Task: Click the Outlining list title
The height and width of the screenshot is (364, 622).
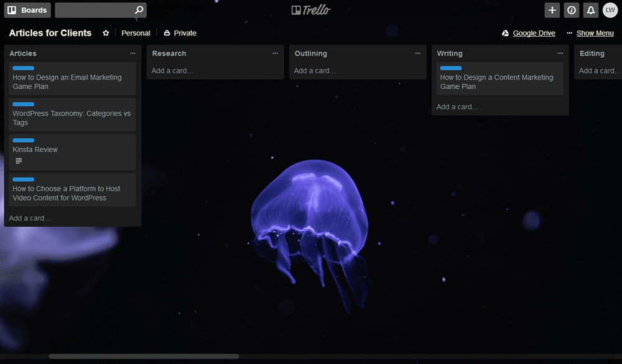Action: [311, 53]
